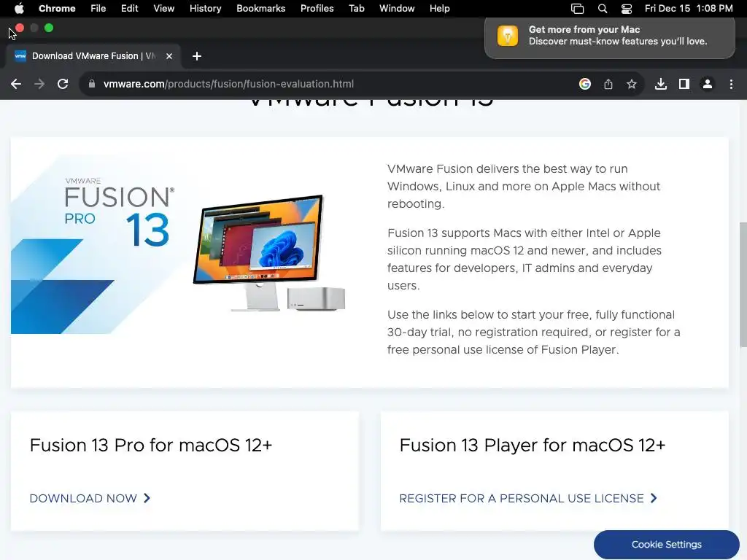Click the Google icon in the address bar

tap(585, 85)
